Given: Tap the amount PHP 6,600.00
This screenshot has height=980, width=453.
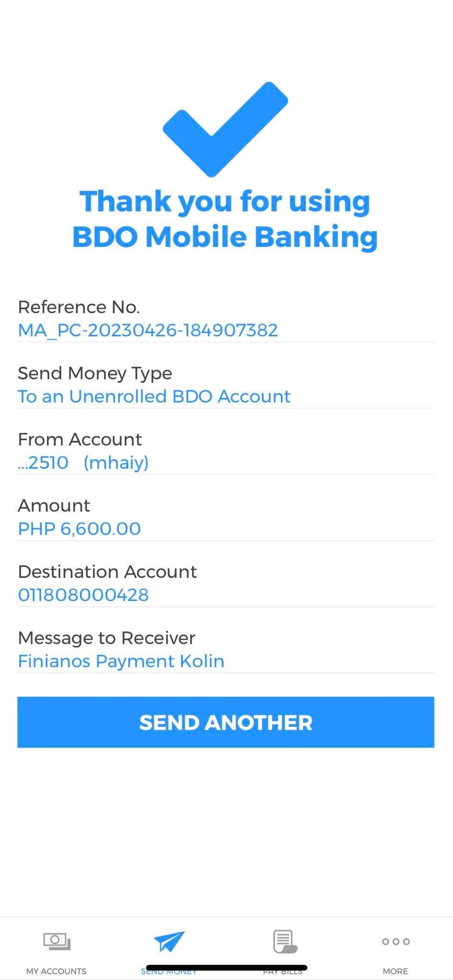Looking at the screenshot, I should [x=79, y=528].
